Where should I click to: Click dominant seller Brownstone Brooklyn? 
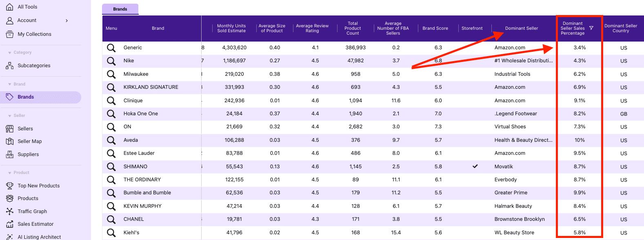tap(520, 219)
